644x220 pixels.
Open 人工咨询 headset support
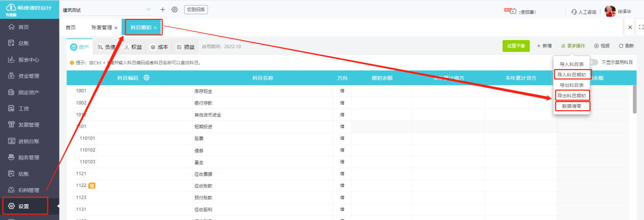pyautogui.click(x=584, y=11)
